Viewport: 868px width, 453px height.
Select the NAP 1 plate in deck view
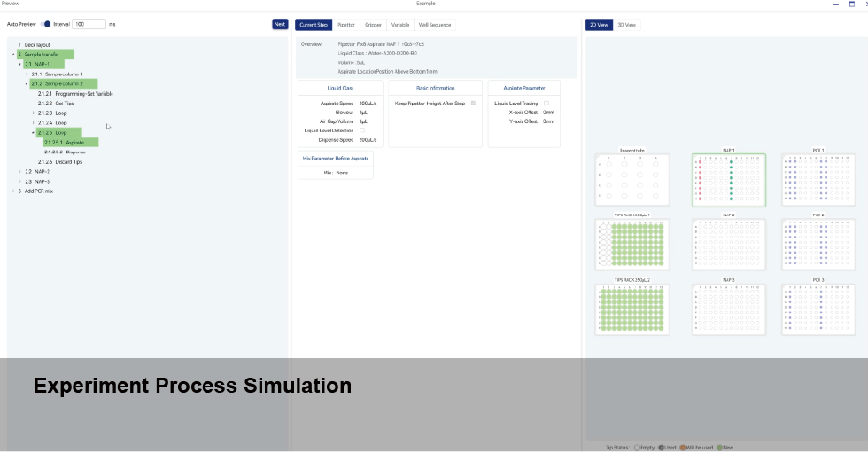tap(728, 180)
